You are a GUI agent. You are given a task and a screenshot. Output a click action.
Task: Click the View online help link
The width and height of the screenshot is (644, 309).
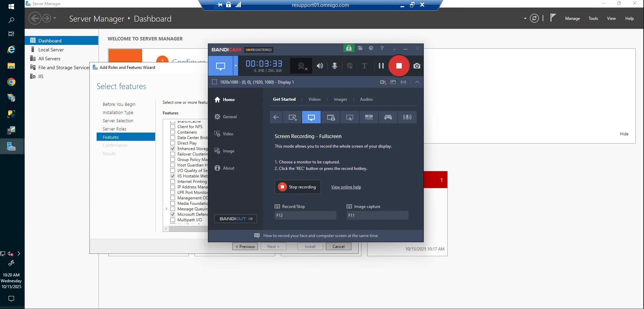click(346, 187)
